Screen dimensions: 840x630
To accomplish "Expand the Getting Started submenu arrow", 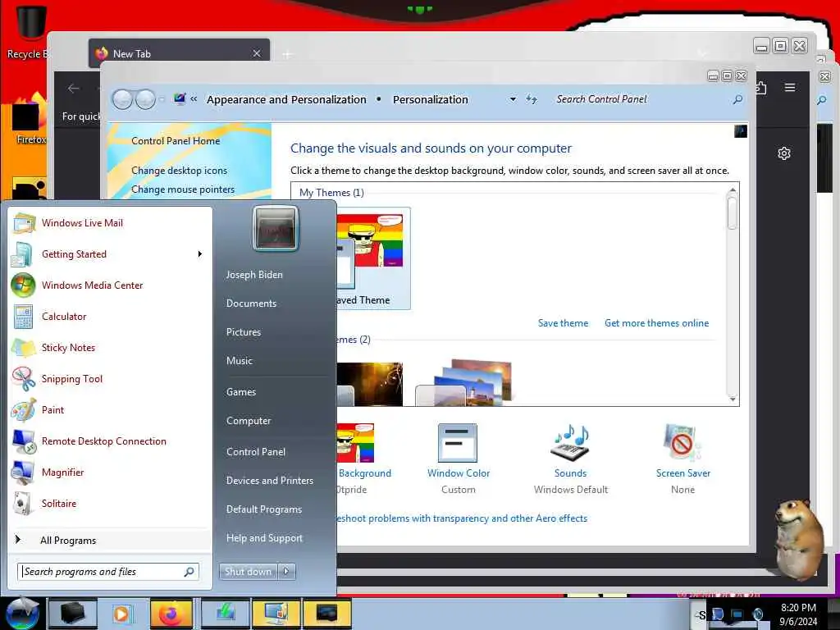I will (x=200, y=254).
